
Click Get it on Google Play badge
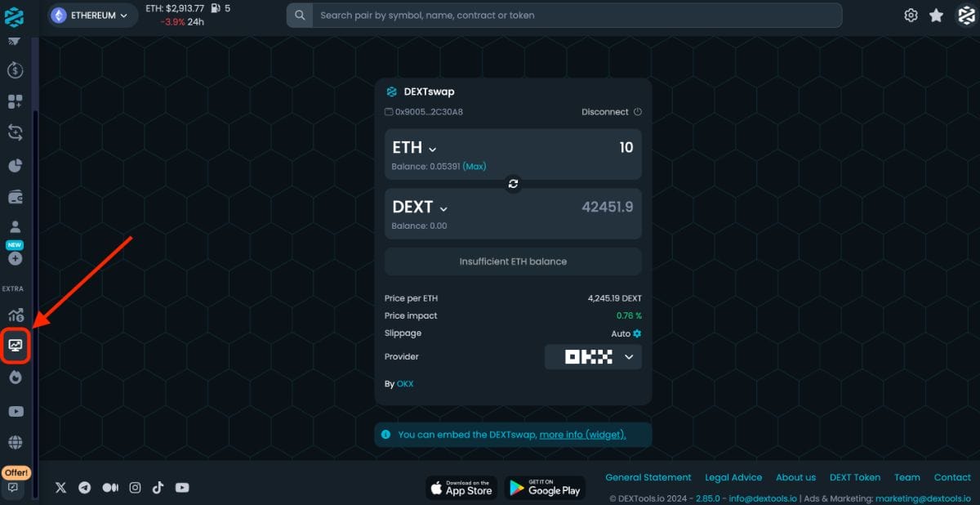coord(545,488)
